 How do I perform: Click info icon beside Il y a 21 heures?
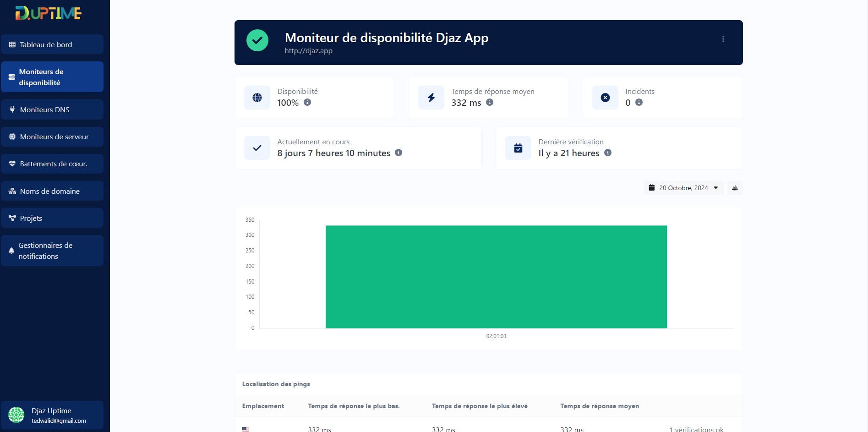point(608,153)
